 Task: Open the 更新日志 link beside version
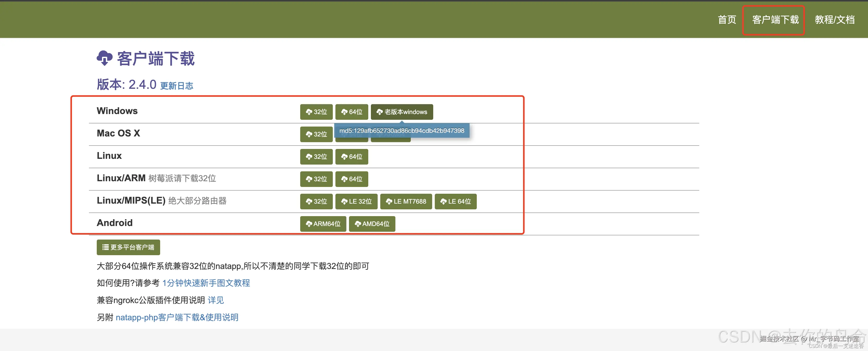[177, 86]
